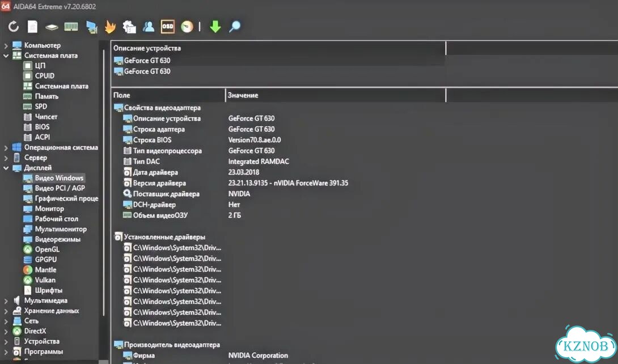Expand the Компьютер tree node
Viewport: 618px width, 364px height.
point(6,46)
